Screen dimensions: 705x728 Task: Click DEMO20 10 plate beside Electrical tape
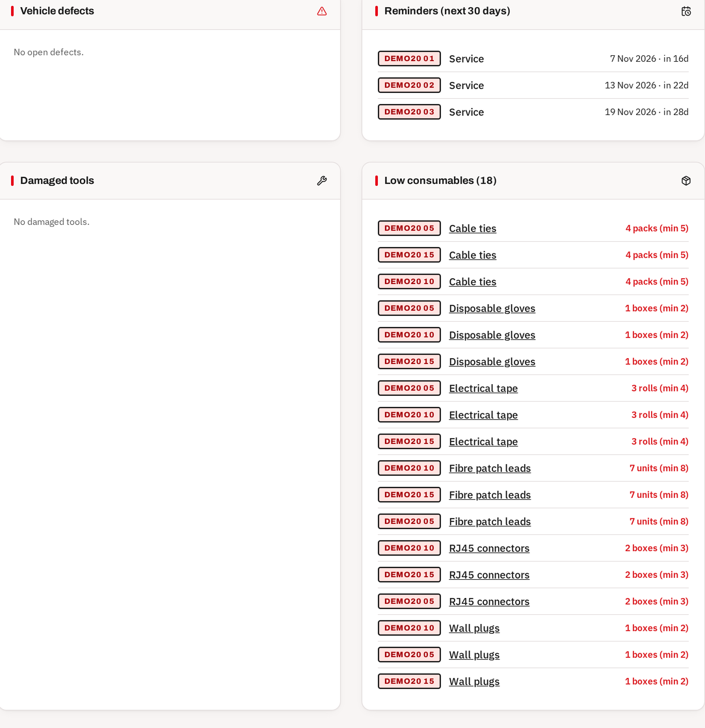coord(409,415)
